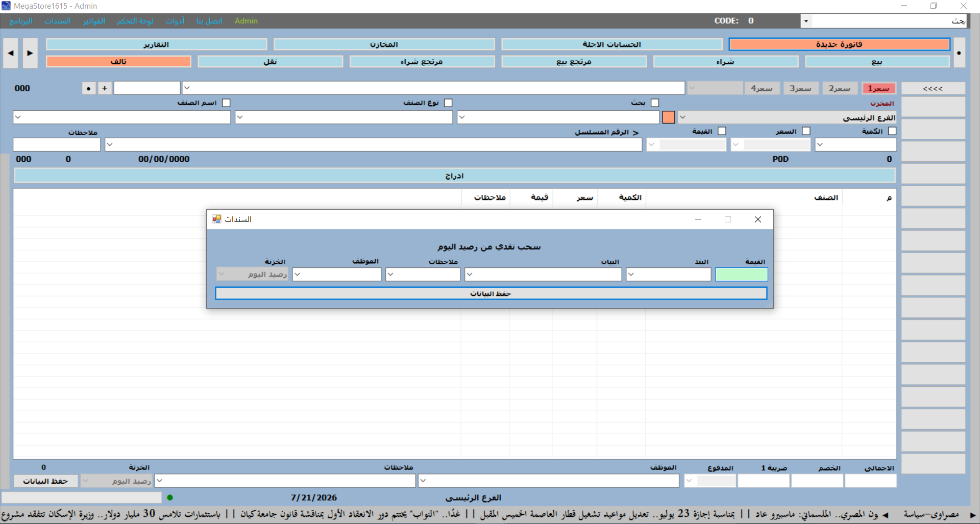Image resolution: width=980 pixels, height=524 pixels.
Task: Open the السندات menu
Action: (58, 21)
